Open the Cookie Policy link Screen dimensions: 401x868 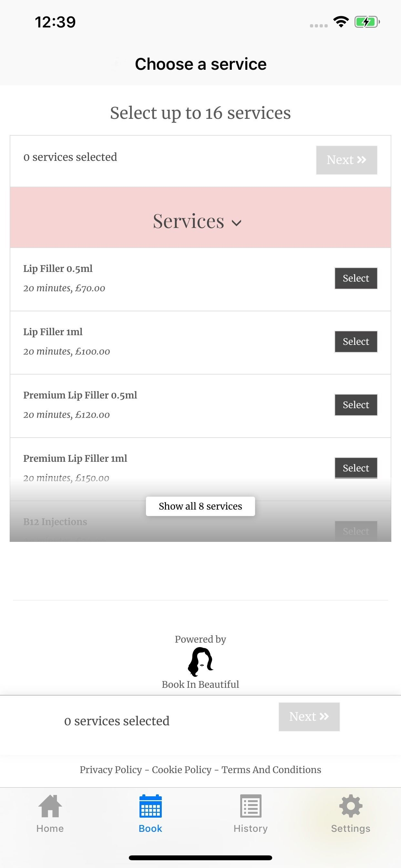pyautogui.click(x=182, y=770)
